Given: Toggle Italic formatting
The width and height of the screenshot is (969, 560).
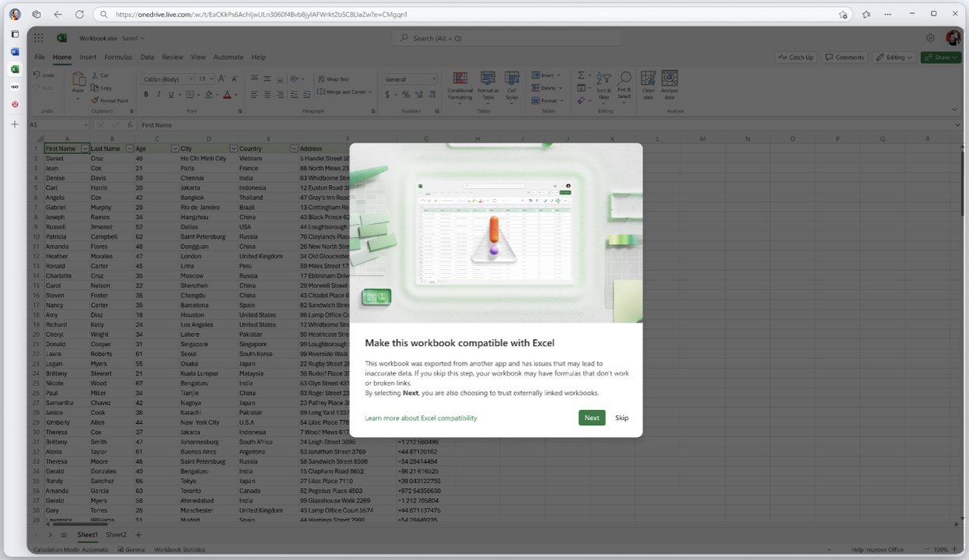Looking at the screenshot, I should [159, 94].
